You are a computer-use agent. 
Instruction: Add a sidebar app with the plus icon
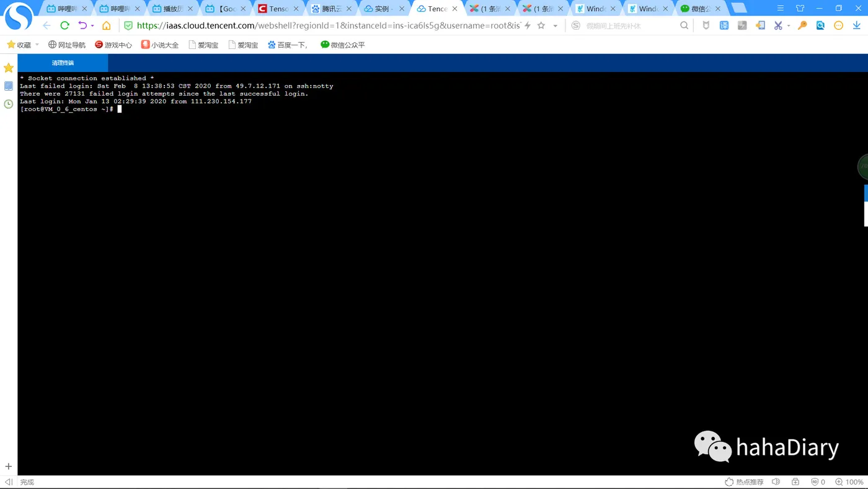(x=9, y=466)
